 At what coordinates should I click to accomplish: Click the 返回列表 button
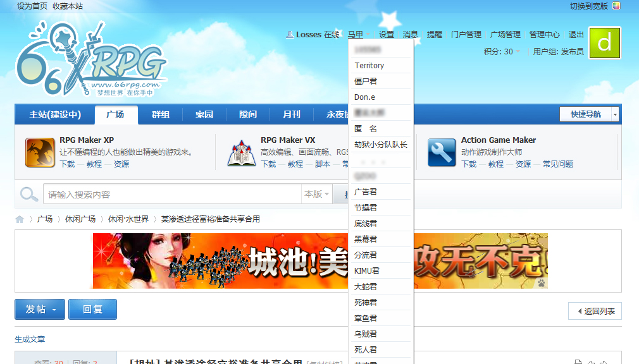coord(595,312)
